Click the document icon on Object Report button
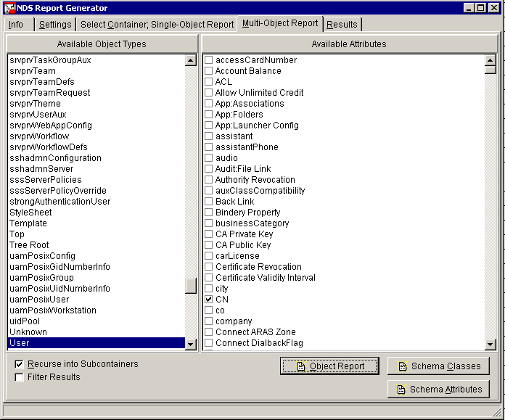The width and height of the screenshot is (505, 420). coord(301,366)
